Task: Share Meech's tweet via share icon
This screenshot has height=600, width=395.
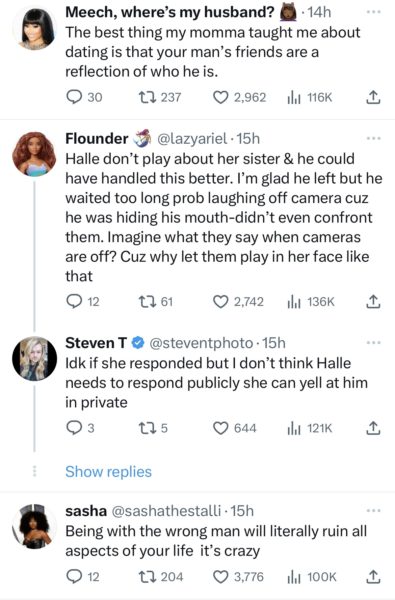Action: [x=373, y=98]
